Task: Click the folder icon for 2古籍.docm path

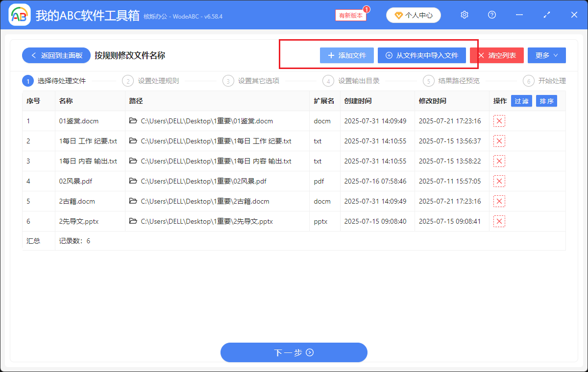Action: pos(133,201)
